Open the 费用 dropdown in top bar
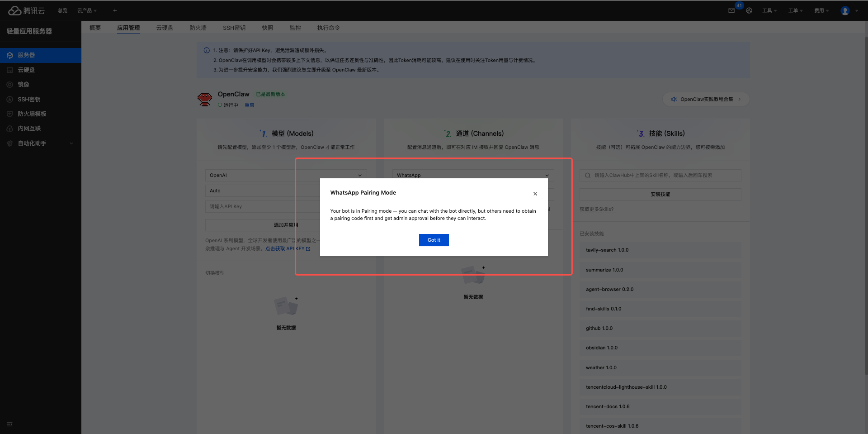868x434 pixels. 821,10
